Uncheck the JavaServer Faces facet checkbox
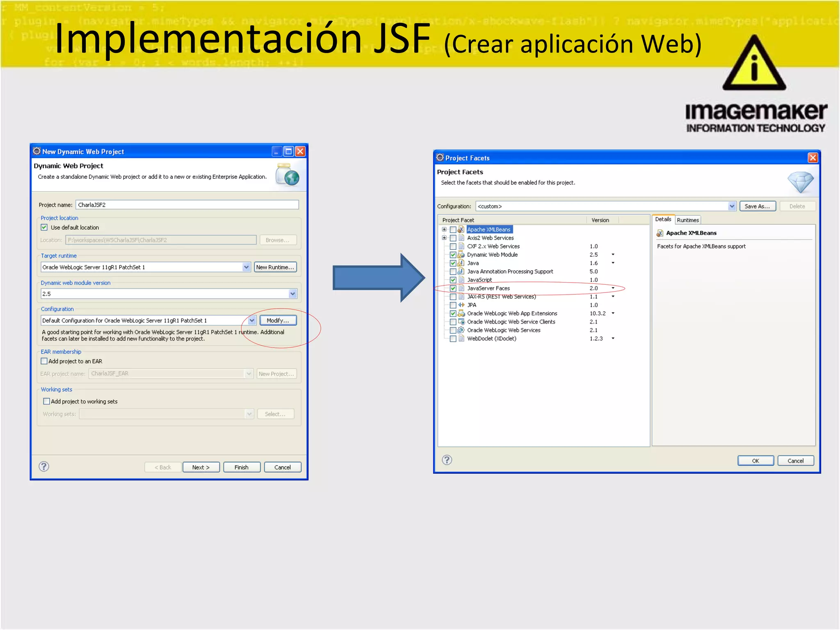 point(453,288)
